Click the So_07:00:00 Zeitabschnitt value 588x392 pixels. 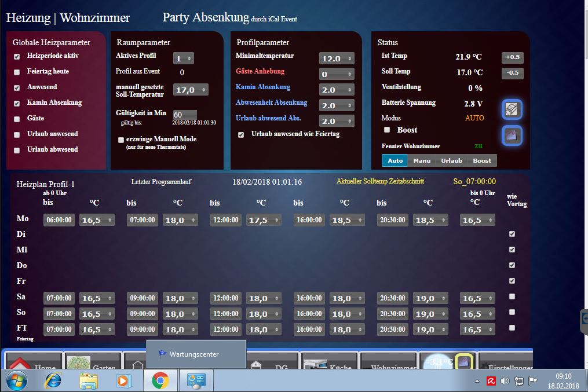click(474, 181)
